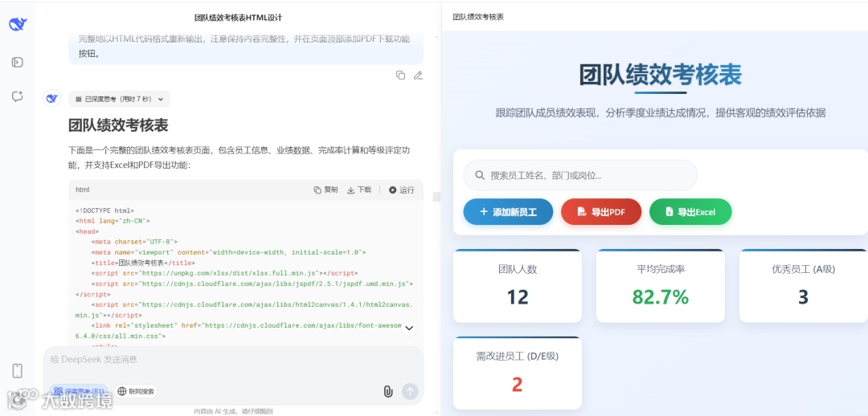This screenshot has width=868, height=416.
Task: Click the send message arrow button
Action: coord(410,392)
